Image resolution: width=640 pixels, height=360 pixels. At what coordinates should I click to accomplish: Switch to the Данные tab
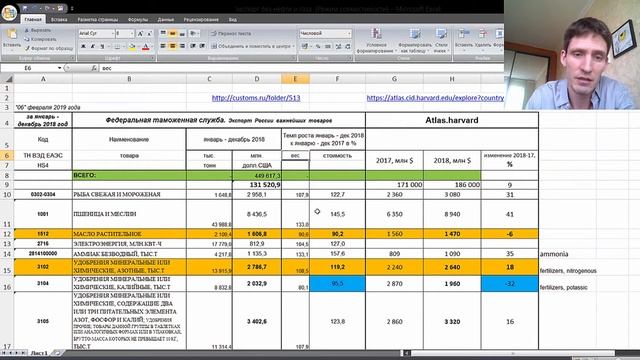[166, 19]
